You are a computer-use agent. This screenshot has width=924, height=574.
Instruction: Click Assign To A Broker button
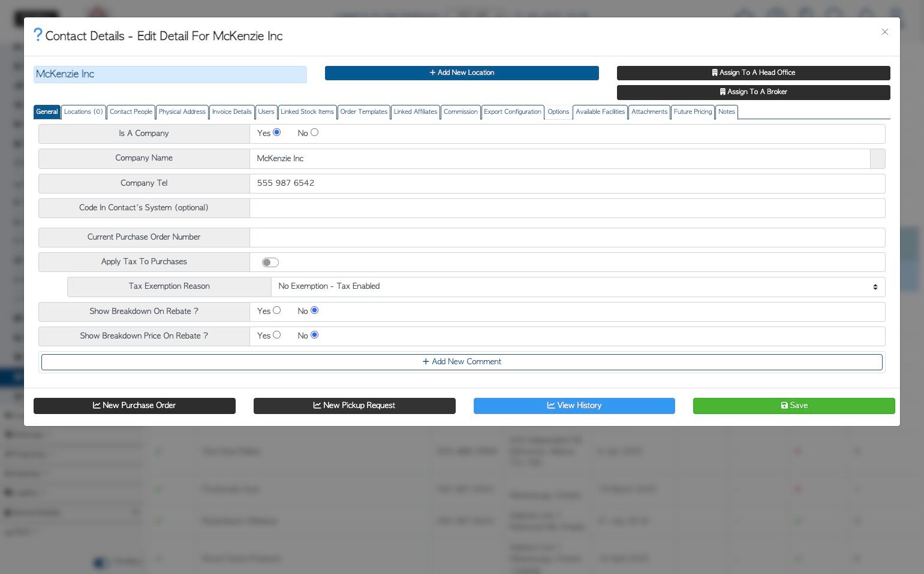[754, 92]
